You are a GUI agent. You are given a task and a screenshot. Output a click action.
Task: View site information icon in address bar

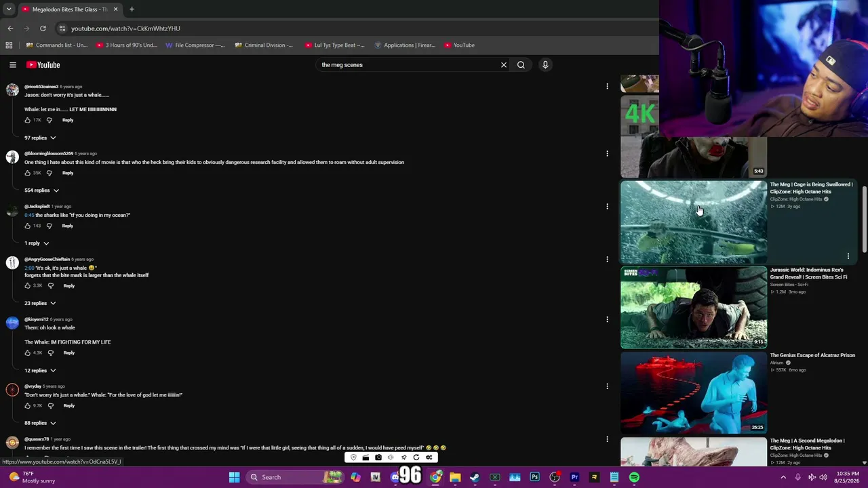pos(62,28)
